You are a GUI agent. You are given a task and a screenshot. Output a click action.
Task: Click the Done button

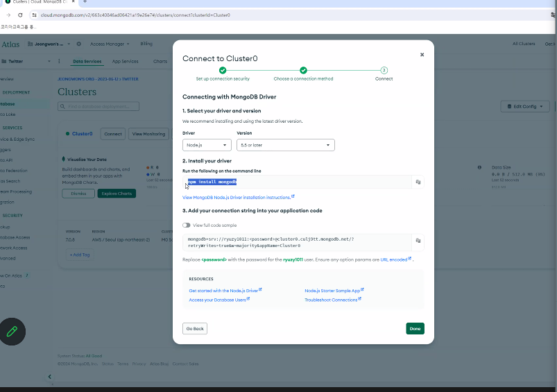coord(415,329)
